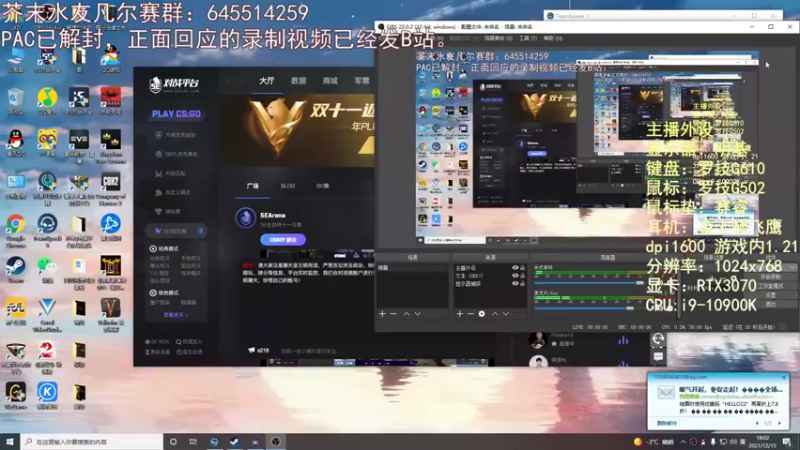The image size is (800, 450).
Task: Open the Windows Start menu
Action: 10,442
